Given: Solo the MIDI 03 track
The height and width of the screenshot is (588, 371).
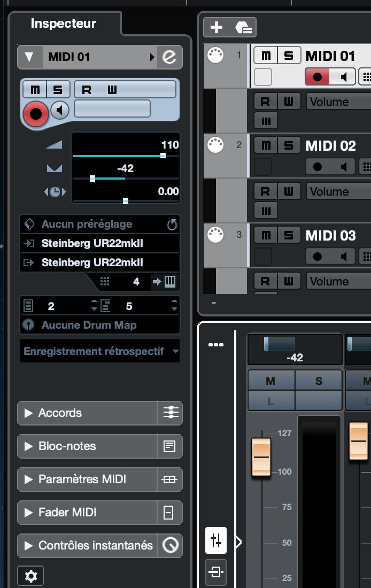Looking at the screenshot, I should coord(289,235).
